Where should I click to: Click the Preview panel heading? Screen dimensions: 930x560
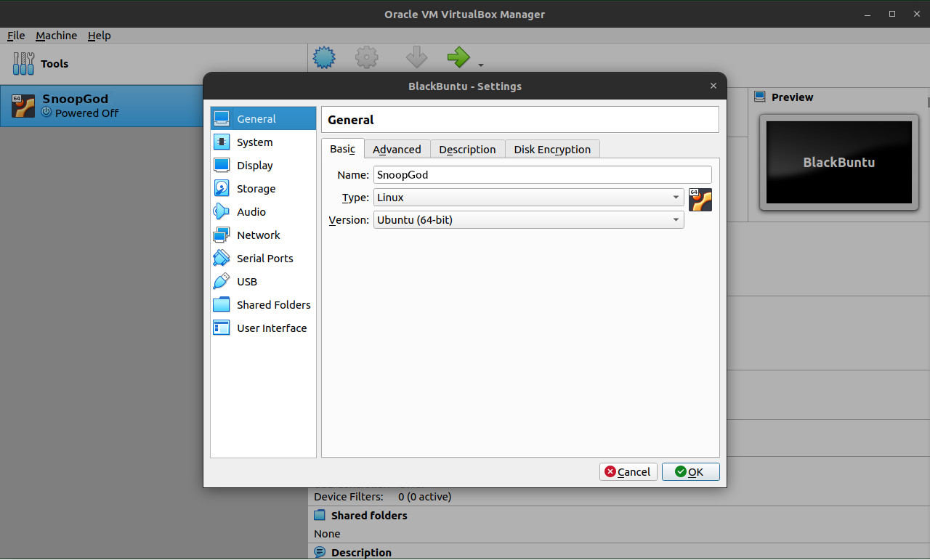click(x=792, y=97)
